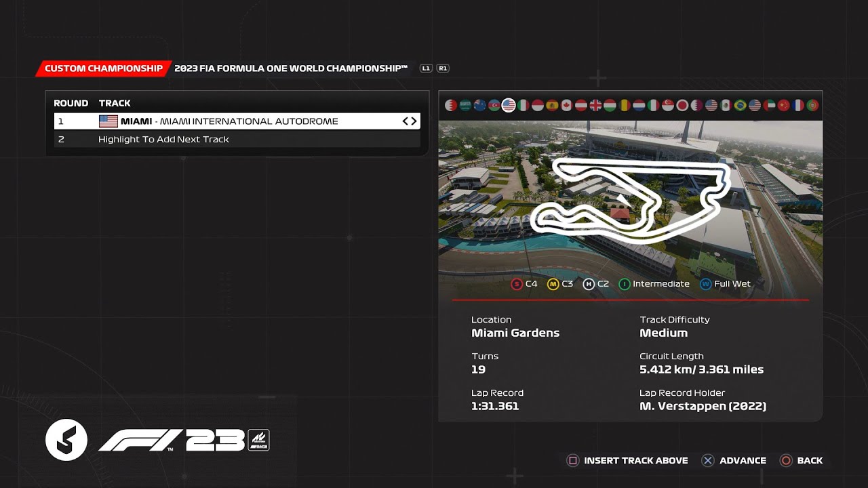Pick the Belgium flag icon
Screen dimensions: 868x488
tap(625, 105)
